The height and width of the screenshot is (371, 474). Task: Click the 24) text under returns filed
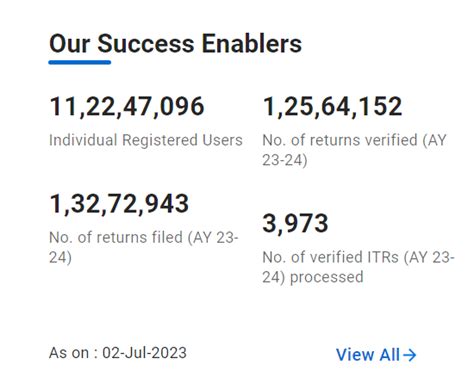[x=60, y=257]
